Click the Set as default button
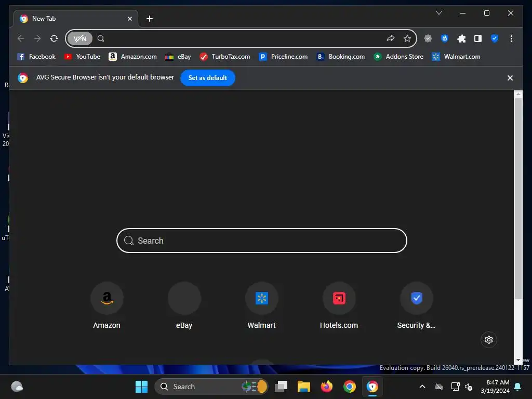 point(208,78)
